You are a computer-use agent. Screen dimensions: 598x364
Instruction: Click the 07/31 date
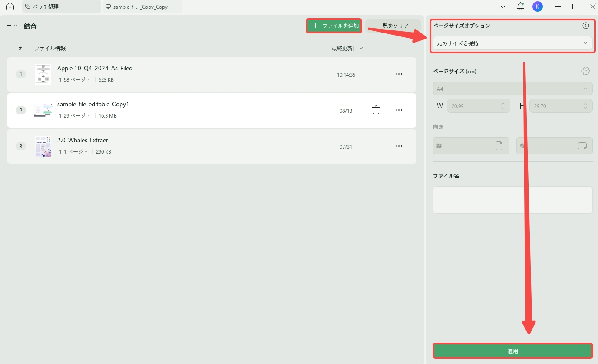click(346, 147)
